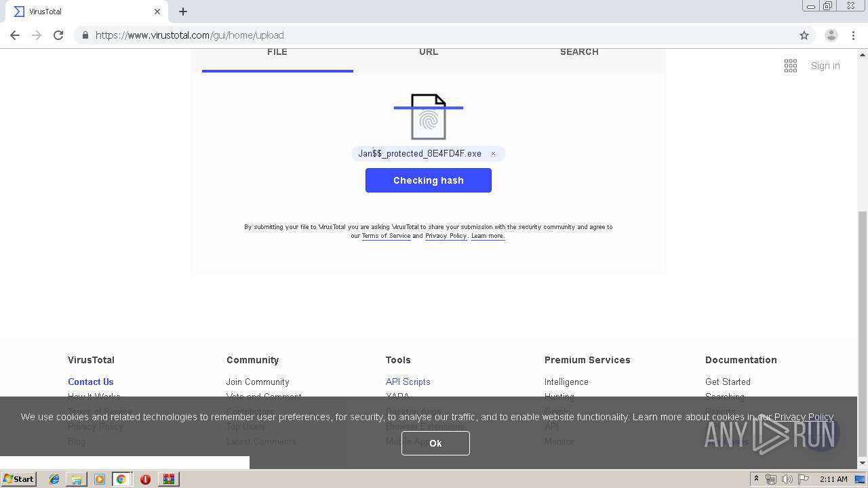Open the Chrome three-dot menu

pos(853,35)
